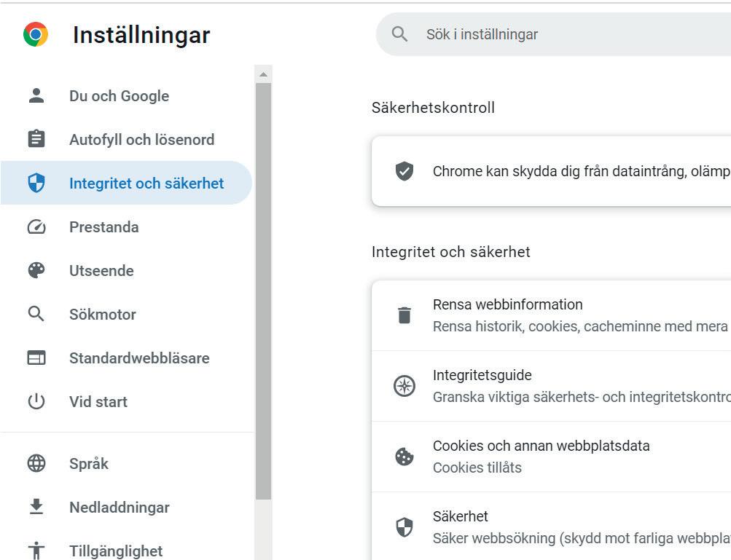Click the accessibility figure icon for Tillgänglighet
Screen dimensions: 731x560
pos(36,551)
